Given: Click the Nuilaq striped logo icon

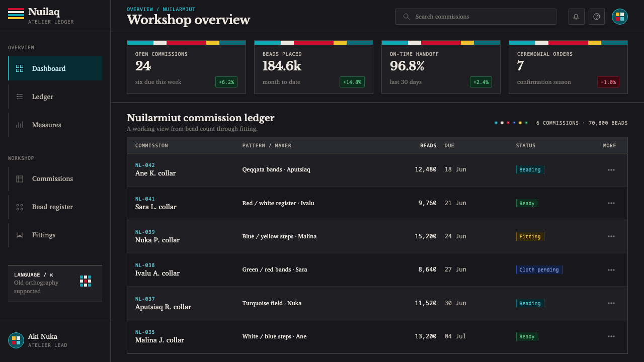Looking at the screenshot, I should click(x=16, y=14).
